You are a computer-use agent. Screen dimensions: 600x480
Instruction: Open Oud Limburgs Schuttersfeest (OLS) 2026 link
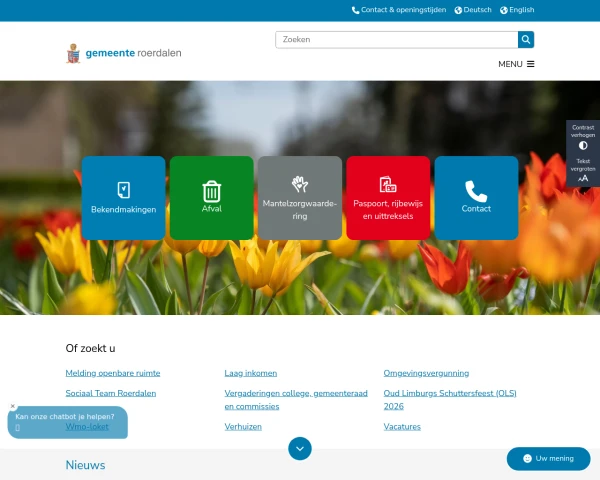click(450, 400)
